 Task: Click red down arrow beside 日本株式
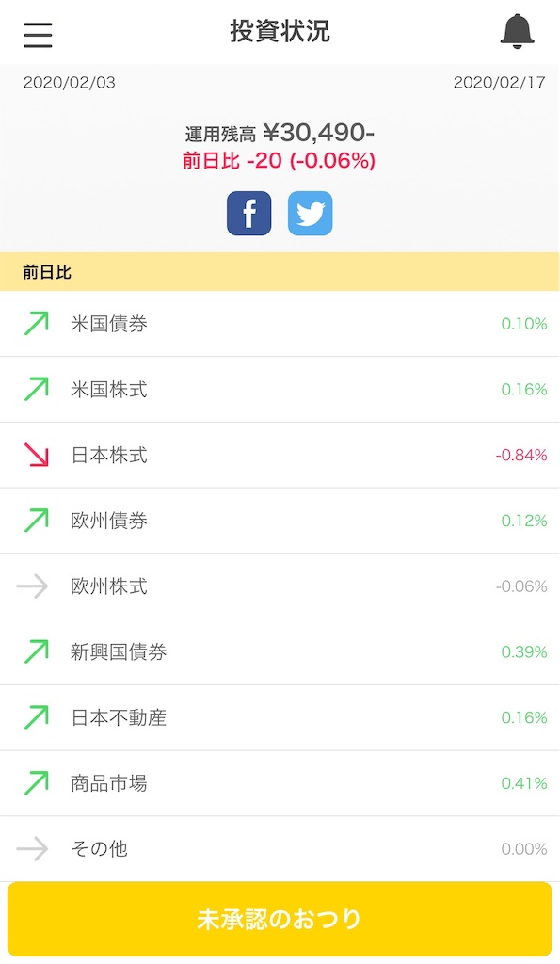coord(36,455)
